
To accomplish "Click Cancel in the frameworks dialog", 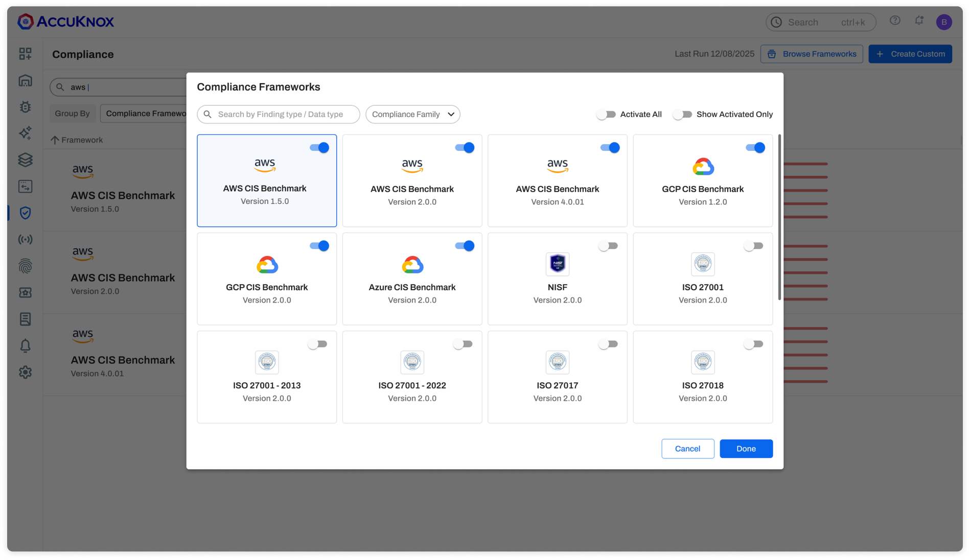I will [687, 449].
